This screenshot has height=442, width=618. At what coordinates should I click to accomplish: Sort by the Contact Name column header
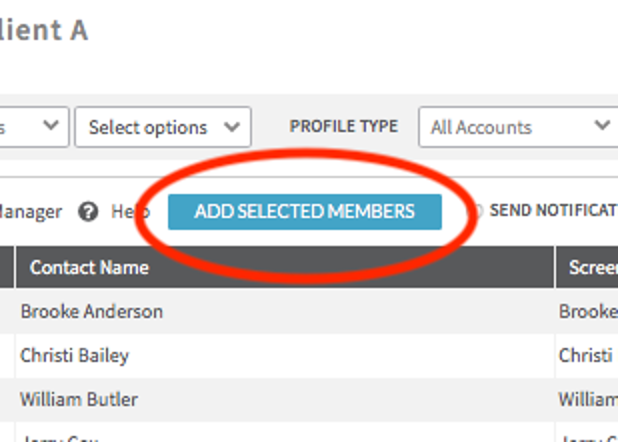[x=90, y=267]
